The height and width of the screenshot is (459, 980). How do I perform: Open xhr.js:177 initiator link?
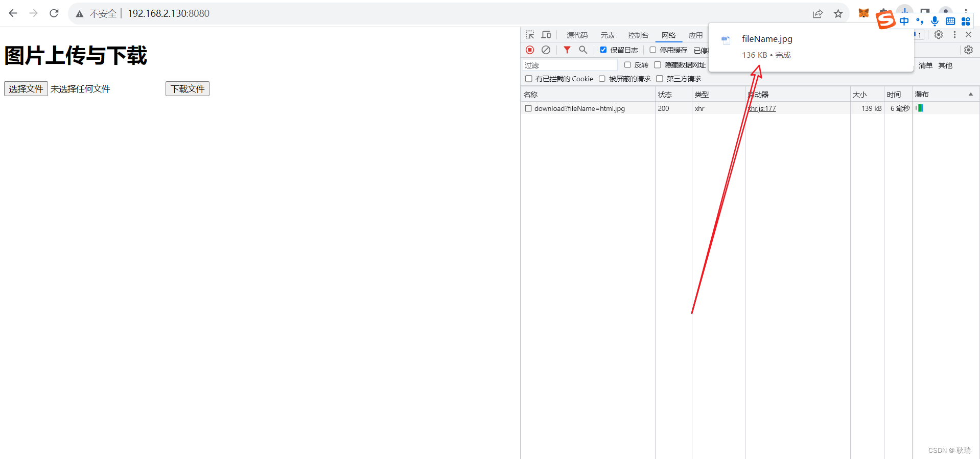(x=762, y=108)
